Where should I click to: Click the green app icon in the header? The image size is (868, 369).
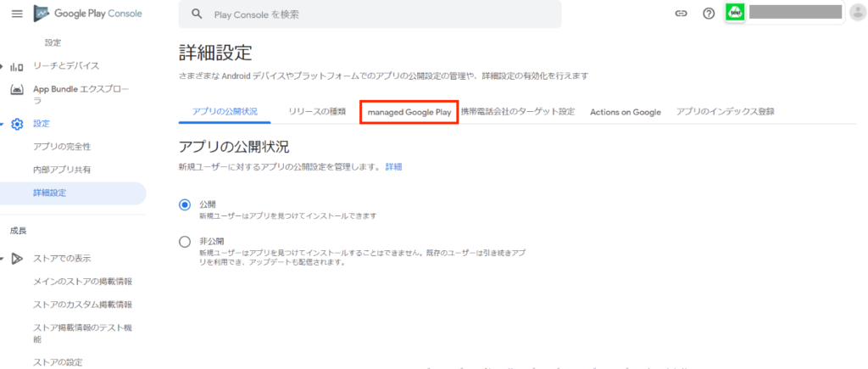(736, 13)
